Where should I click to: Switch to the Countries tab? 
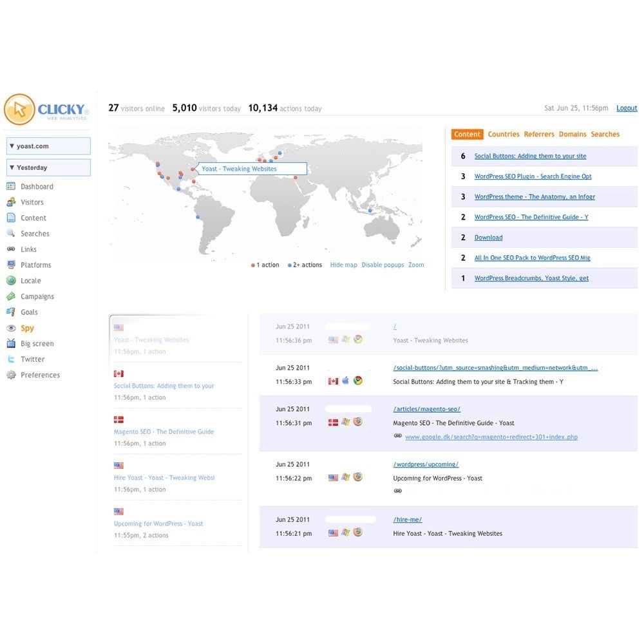504,135
